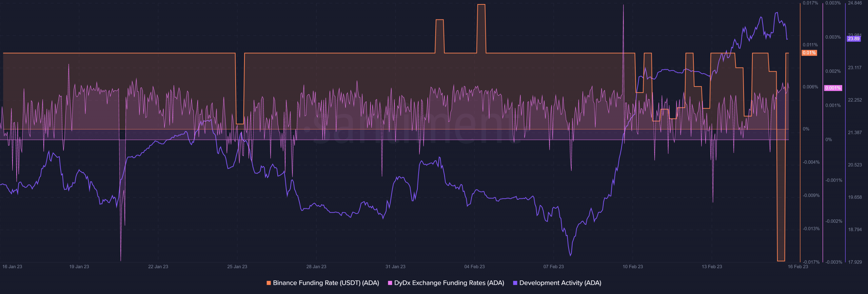Image resolution: width=868 pixels, height=294 pixels.
Task: Click the 18.794 axis value
Action: [x=855, y=230]
